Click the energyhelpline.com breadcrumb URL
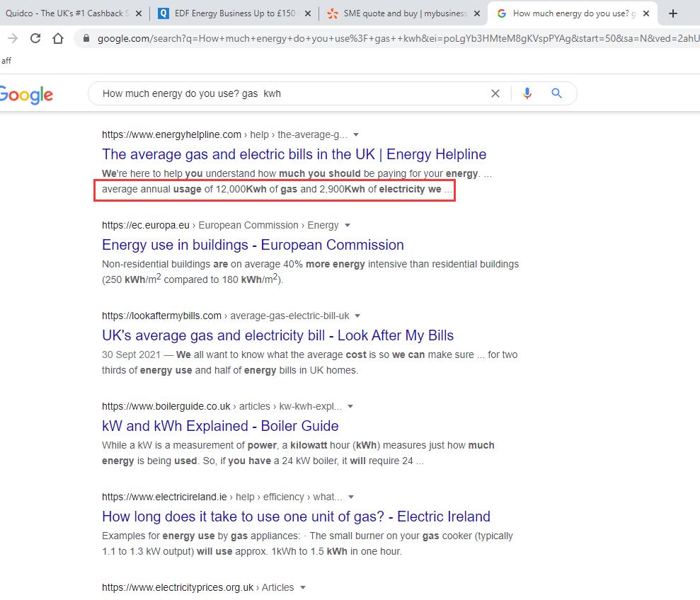Screen dimensions: 700x600 224,134
